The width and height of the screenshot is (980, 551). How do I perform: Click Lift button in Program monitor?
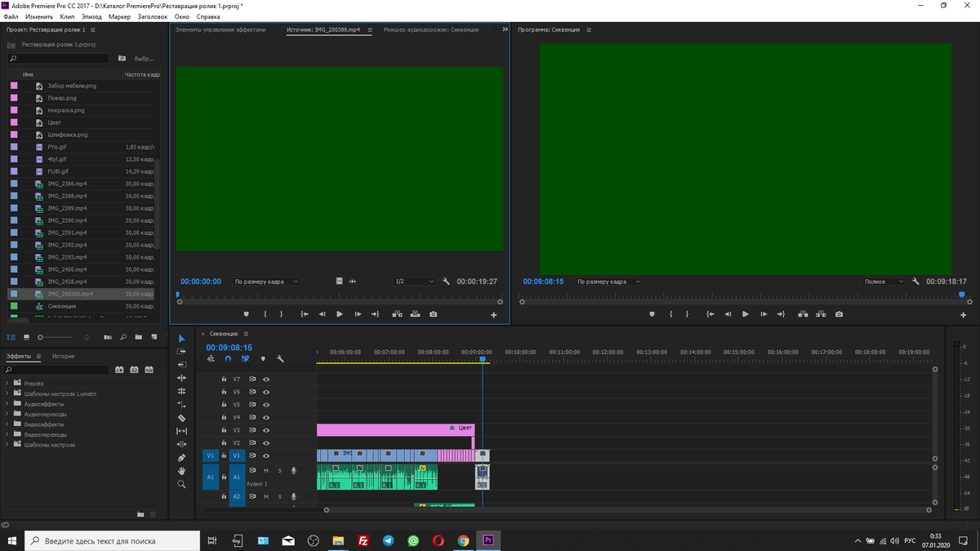tap(803, 314)
